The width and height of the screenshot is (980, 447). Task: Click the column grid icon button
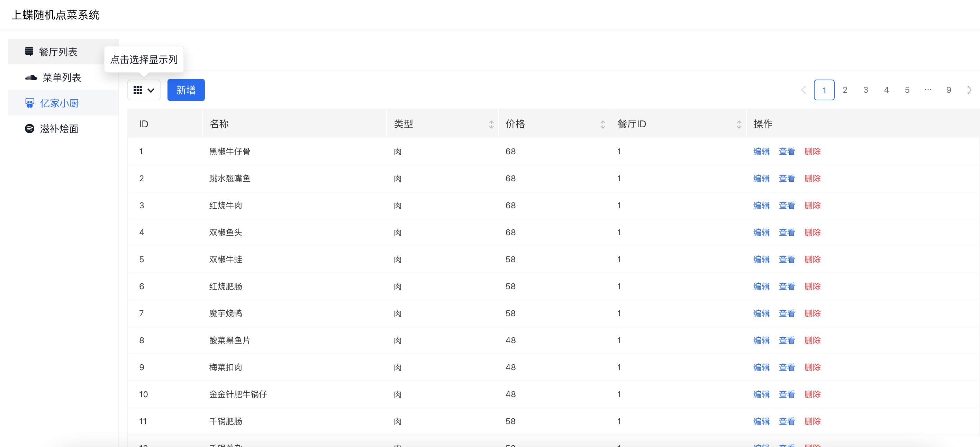138,90
